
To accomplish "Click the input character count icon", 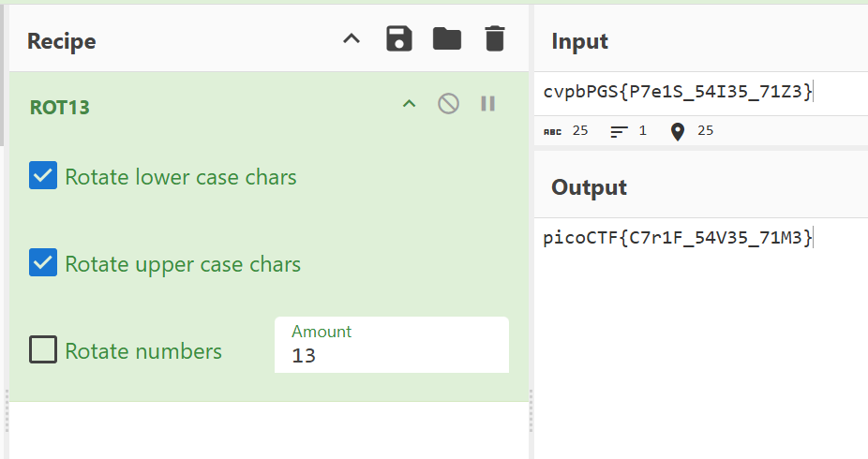I will tap(553, 131).
